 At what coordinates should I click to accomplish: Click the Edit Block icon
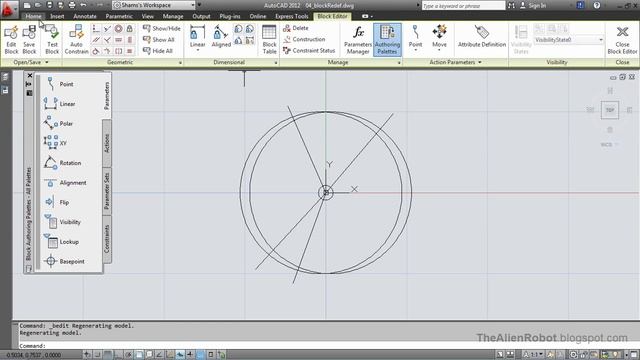pos(11,39)
